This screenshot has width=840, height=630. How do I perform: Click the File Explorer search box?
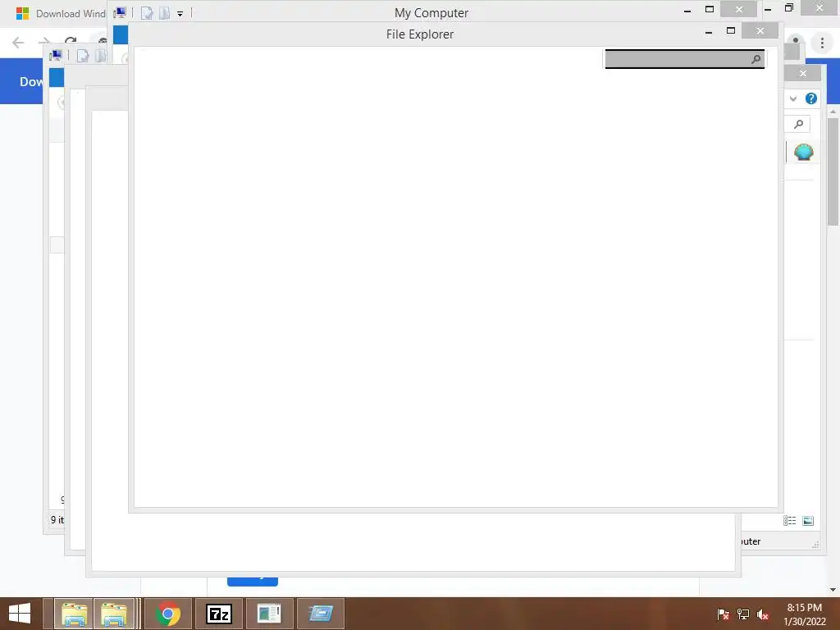(685, 59)
